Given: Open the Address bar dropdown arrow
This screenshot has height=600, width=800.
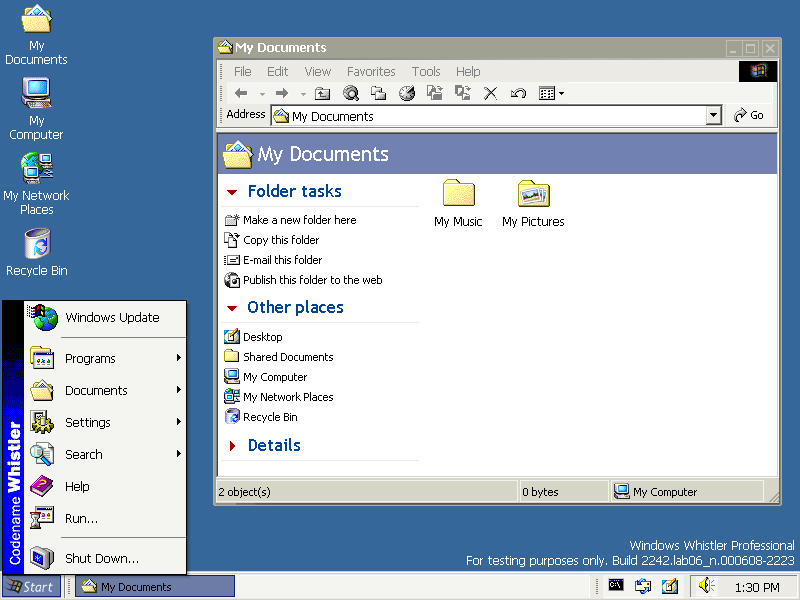Looking at the screenshot, I should pyautogui.click(x=713, y=116).
